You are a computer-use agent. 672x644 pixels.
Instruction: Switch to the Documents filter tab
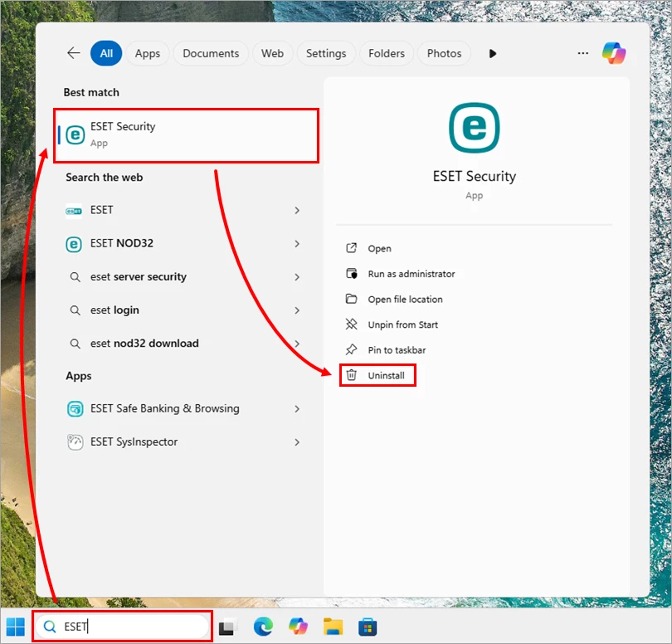click(211, 53)
